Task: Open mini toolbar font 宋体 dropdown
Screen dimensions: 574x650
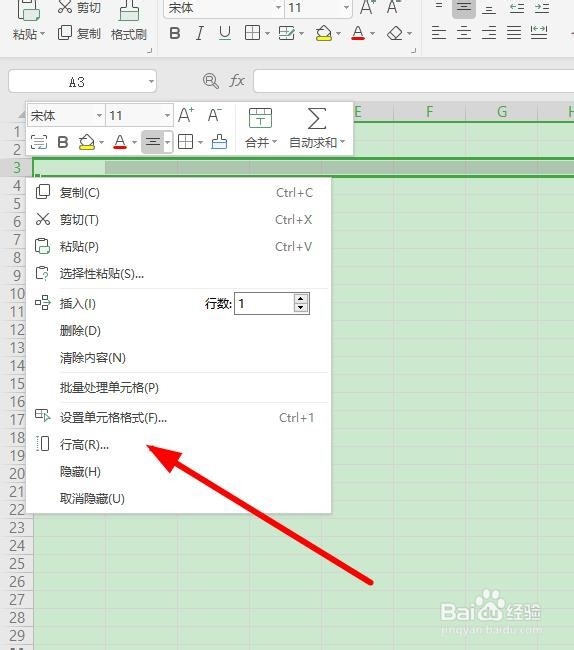Action: (x=99, y=116)
